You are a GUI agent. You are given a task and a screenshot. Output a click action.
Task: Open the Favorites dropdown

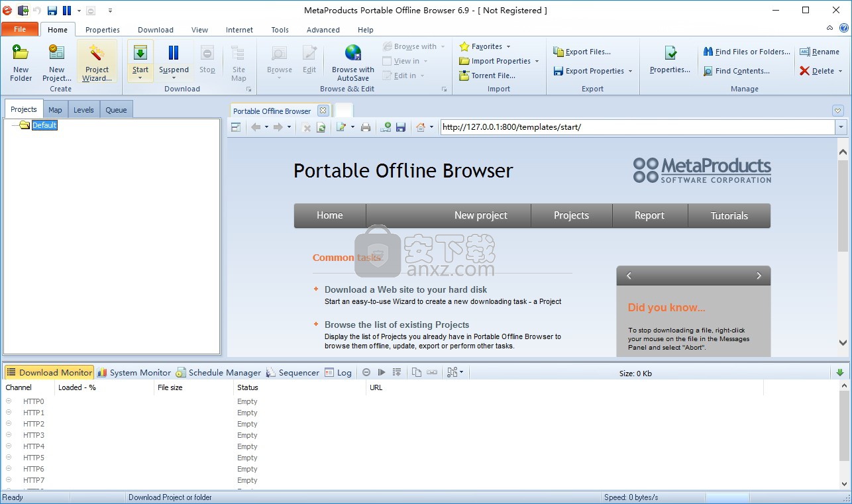[x=508, y=46]
